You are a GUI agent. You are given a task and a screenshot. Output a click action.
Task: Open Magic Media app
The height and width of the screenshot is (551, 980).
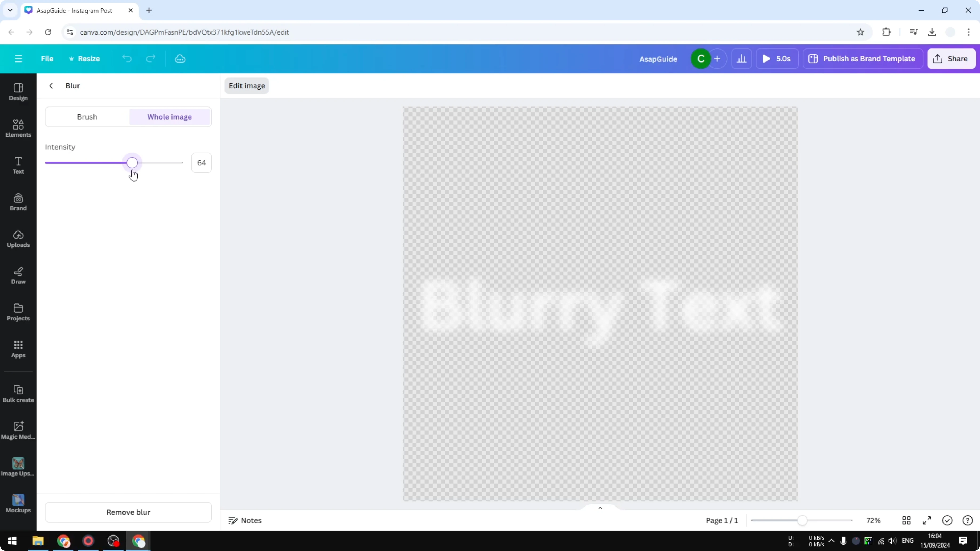coord(18,430)
